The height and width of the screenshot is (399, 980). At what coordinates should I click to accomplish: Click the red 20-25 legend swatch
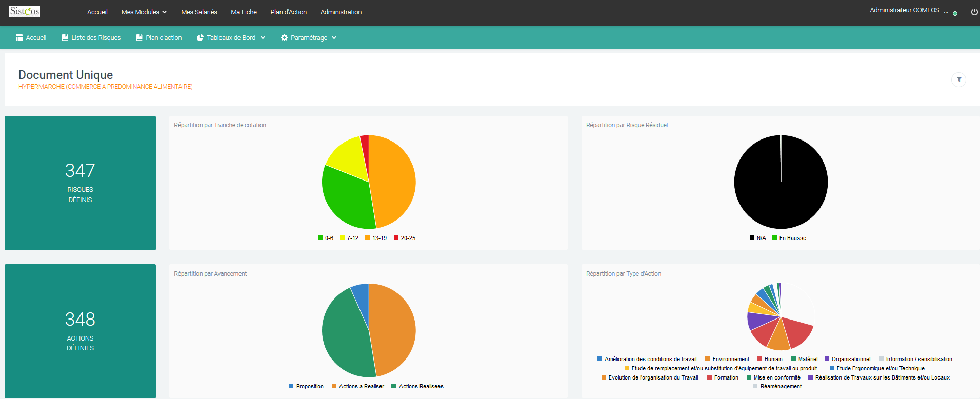pyautogui.click(x=396, y=238)
